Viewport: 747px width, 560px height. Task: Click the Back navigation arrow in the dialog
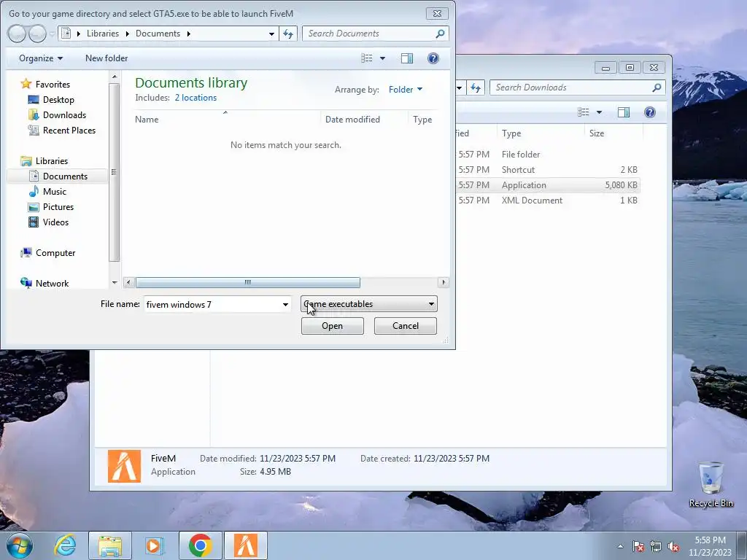coord(16,34)
